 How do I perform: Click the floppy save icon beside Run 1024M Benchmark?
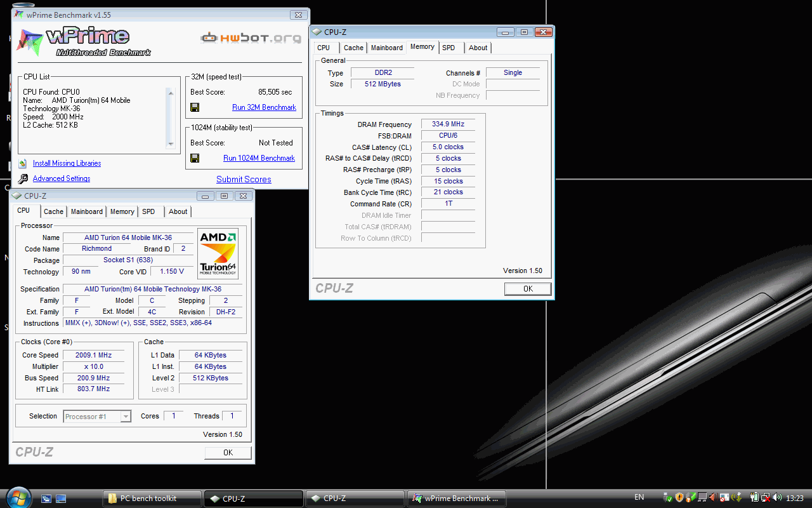[x=195, y=158]
